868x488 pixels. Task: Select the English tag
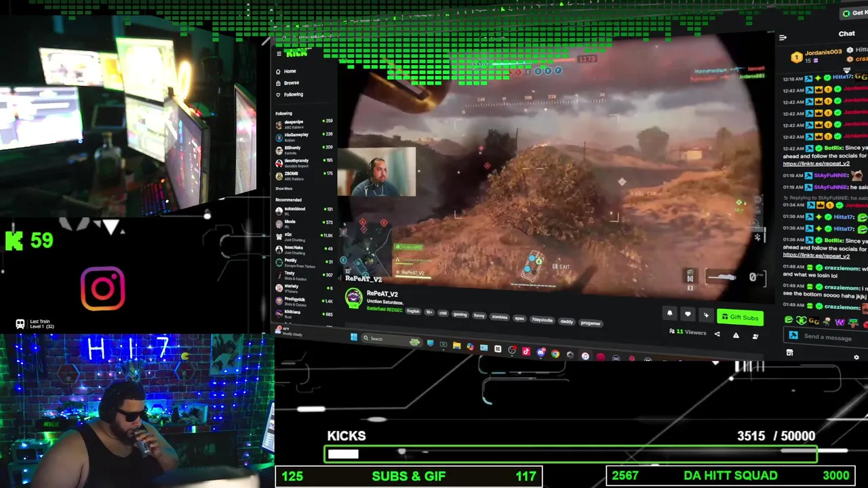[413, 311]
